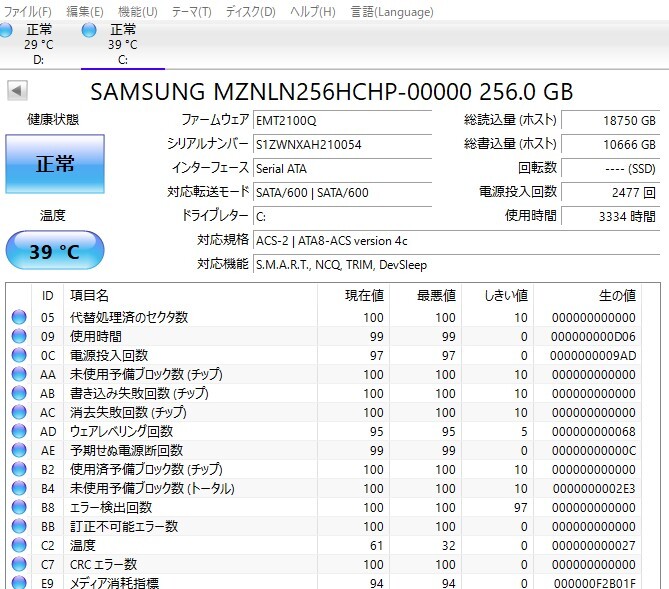Click the ID column header

[x=47, y=295]
